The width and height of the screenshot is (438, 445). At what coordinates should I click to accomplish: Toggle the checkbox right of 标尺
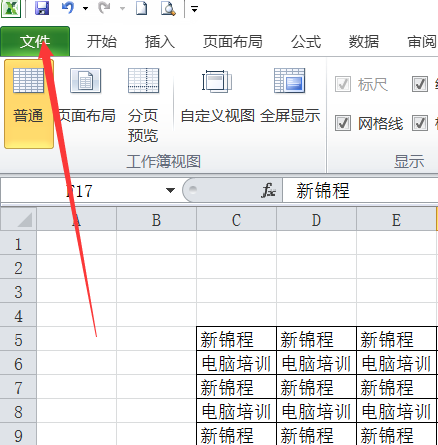pyautogui.click(x=420, y=84)
